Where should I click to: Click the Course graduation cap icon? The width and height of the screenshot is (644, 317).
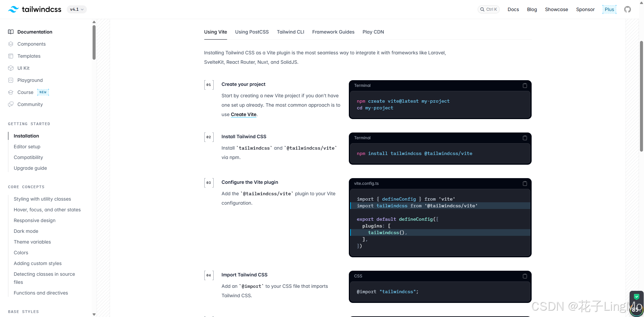click(11, 92)
